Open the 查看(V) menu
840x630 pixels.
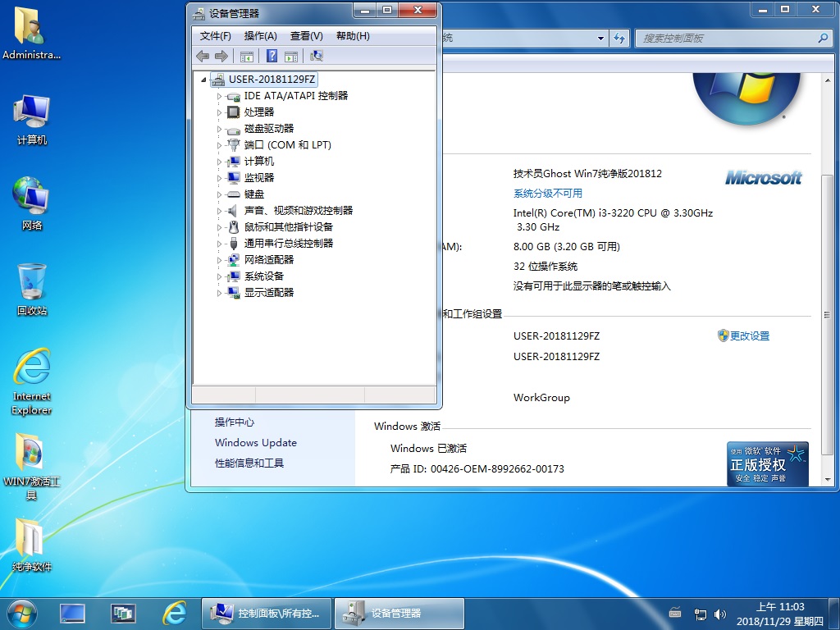click(x=306, y=36)
